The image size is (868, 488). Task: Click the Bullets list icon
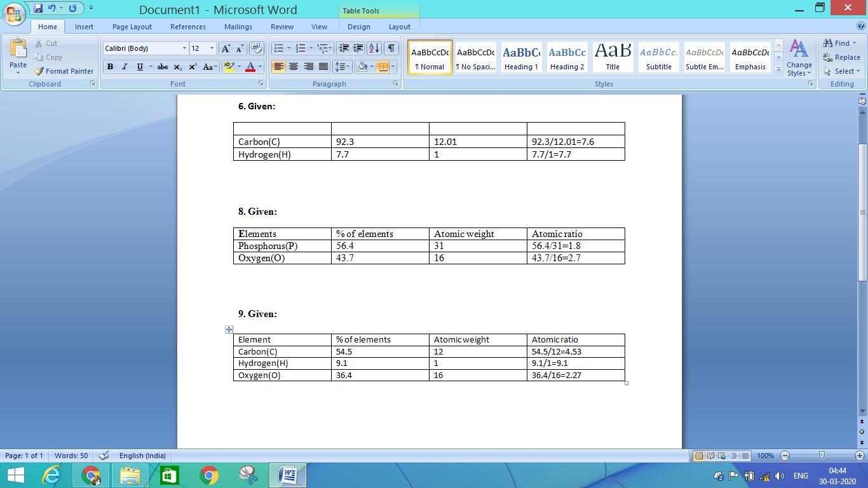(x=278, y=48)
